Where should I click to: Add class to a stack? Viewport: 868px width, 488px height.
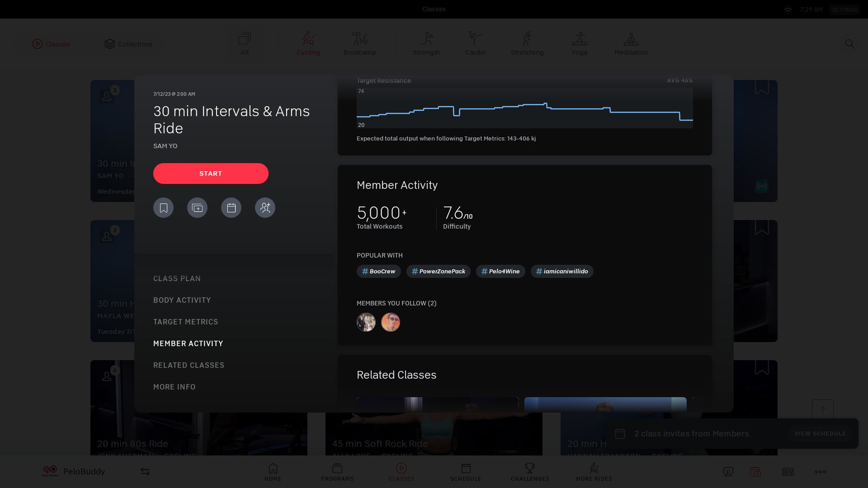pos(197,207)
